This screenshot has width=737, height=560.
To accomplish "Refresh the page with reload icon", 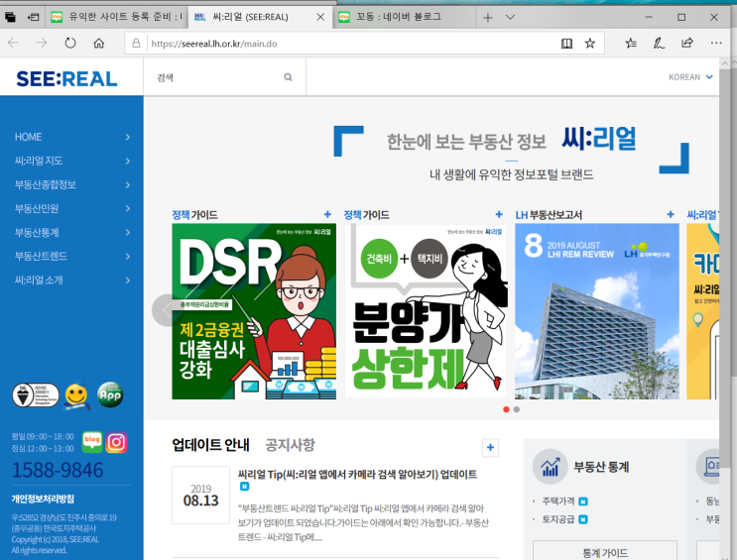I will 70,44.
